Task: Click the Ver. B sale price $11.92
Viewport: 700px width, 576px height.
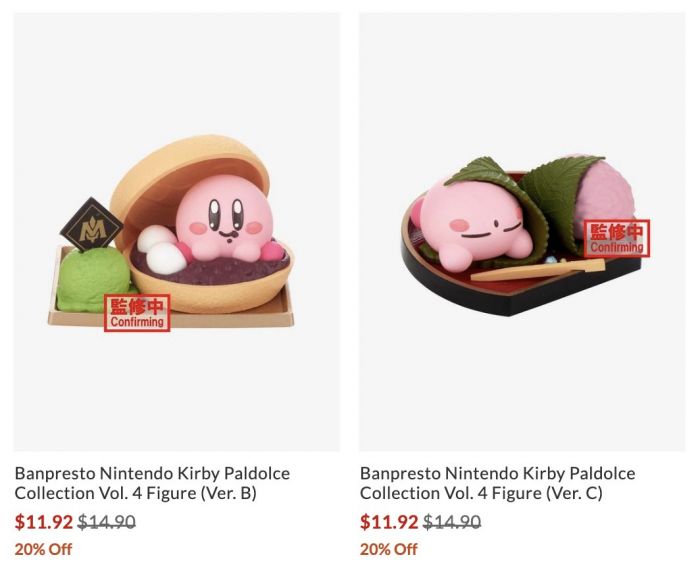Action: coord(43,522)
